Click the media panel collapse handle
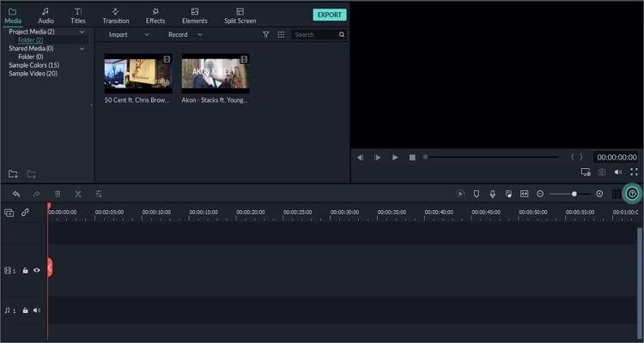Viewport: 644px width, 343px height. pyautogui.click(x=91, y=105)
